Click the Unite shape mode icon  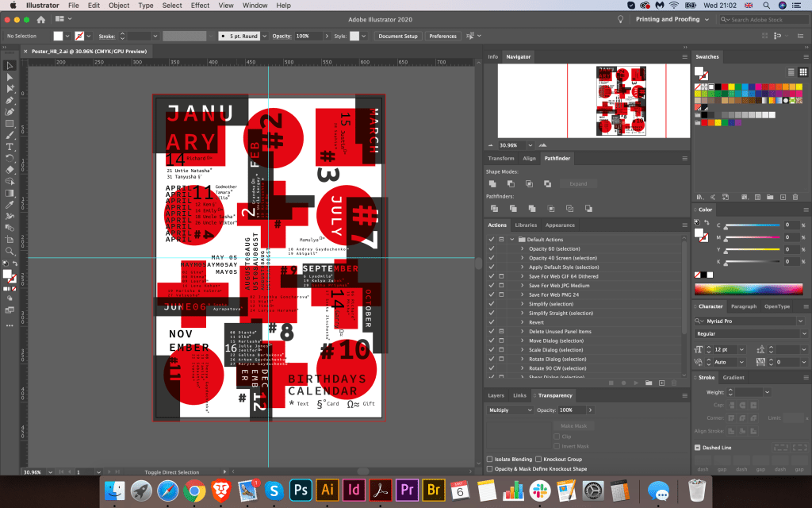(493, 183)
